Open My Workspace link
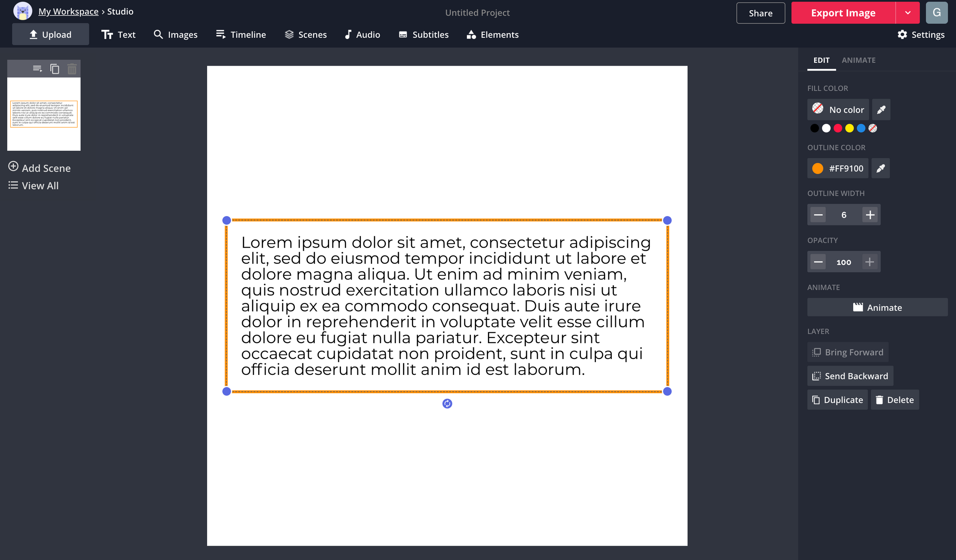The image size is (956, 560). (x=68, y=11)
